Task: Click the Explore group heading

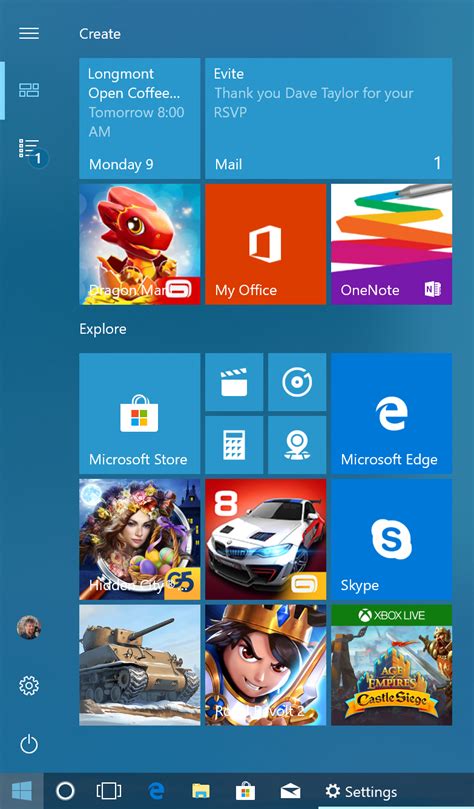Action: [103, 329]
